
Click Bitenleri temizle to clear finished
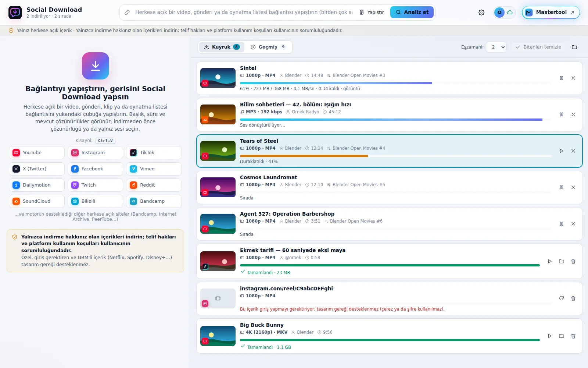(538, 47)
